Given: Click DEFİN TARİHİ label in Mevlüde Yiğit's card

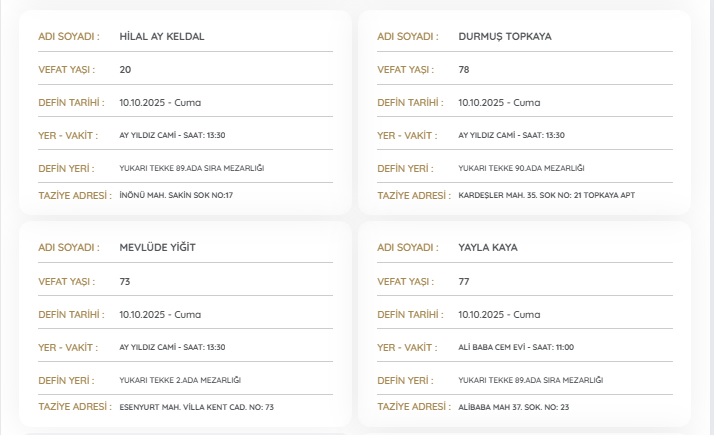Looking at the screenshot, I should (71, 314).
